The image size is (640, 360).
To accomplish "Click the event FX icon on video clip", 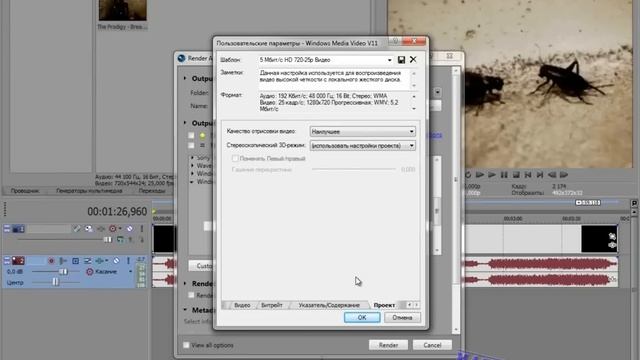I will click(612, 245).
